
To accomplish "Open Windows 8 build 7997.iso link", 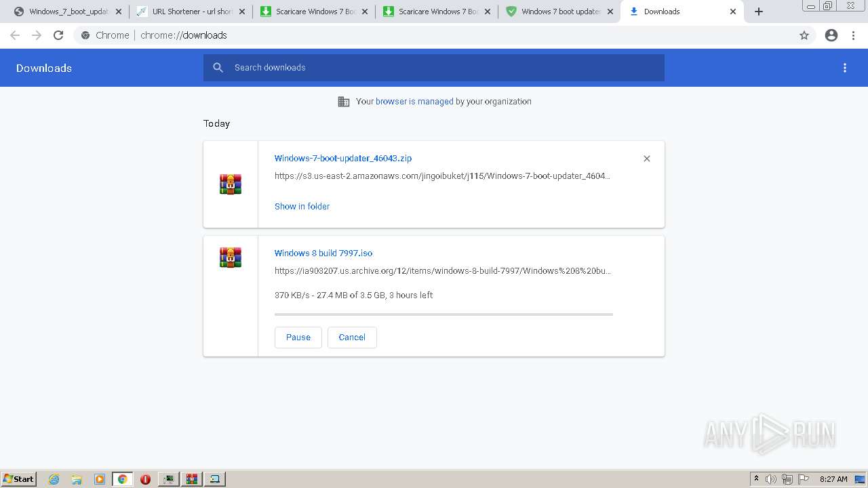I will (323, 253).
